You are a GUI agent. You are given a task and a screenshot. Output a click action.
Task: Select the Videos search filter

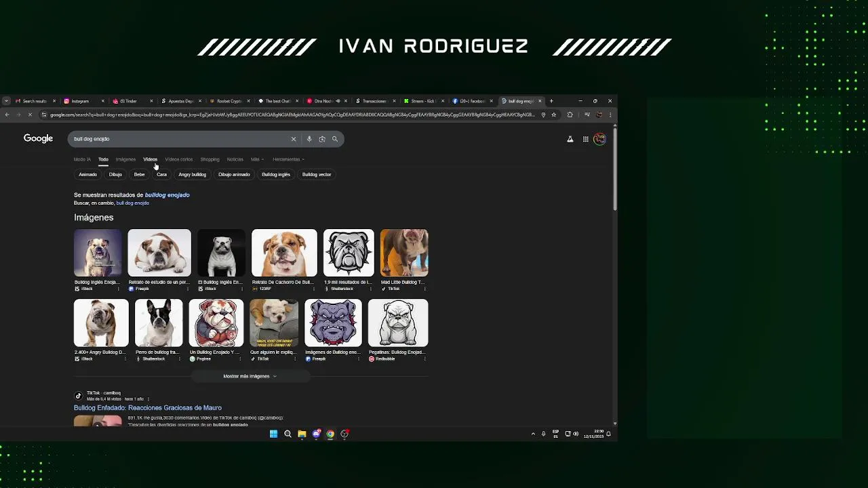[x=150, y=159]
